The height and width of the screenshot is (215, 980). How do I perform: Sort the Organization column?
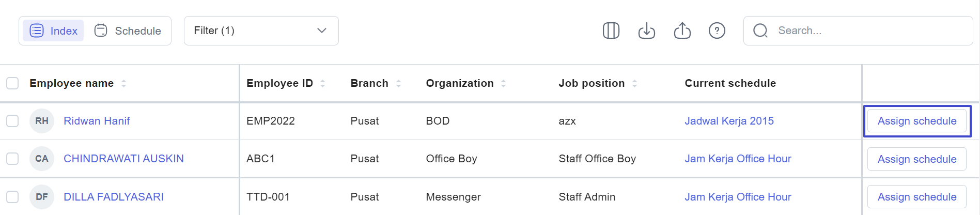pos(503,83)
